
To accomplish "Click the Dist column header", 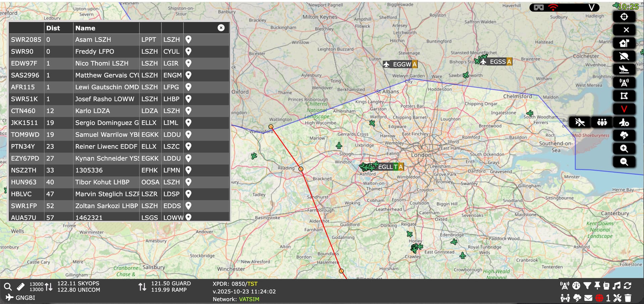I will 53,28.
